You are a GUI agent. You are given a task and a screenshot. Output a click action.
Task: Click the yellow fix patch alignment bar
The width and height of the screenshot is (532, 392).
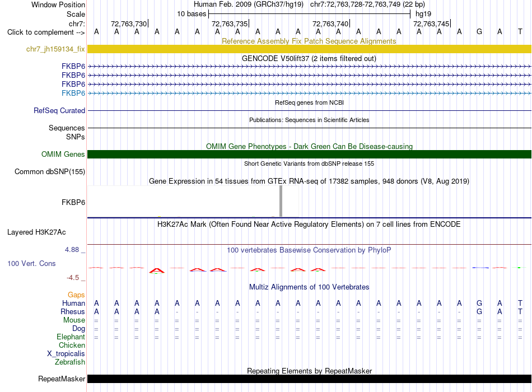pos(309,49)
